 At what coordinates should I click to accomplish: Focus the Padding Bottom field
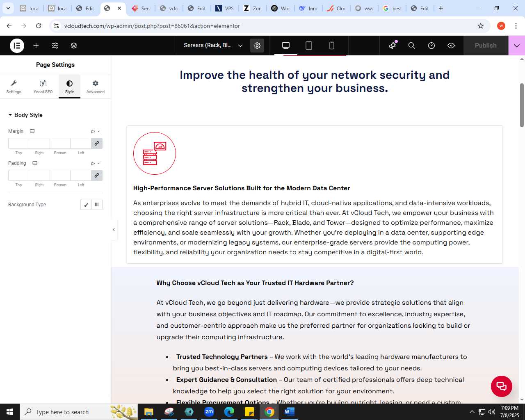point(60,175)
